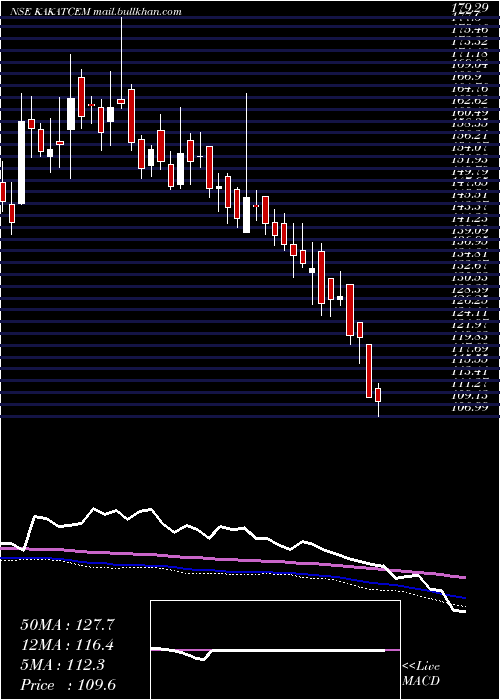Click inside the MACD indicator panel

(x=275, y=650)
